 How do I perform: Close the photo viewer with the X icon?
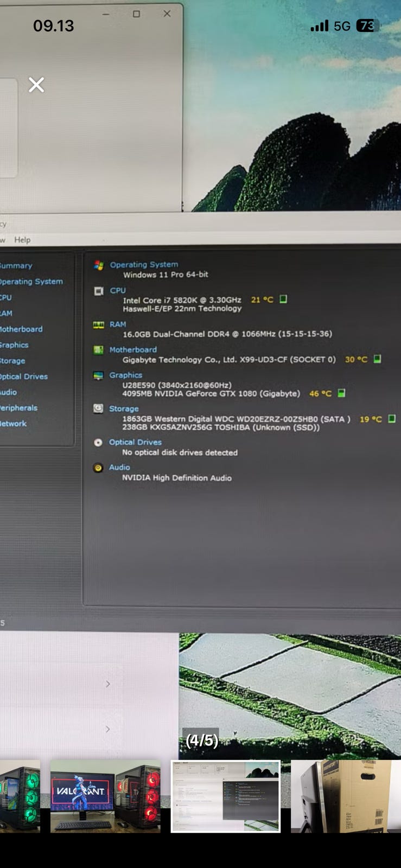pyautogui.click(x=36, y=85)
